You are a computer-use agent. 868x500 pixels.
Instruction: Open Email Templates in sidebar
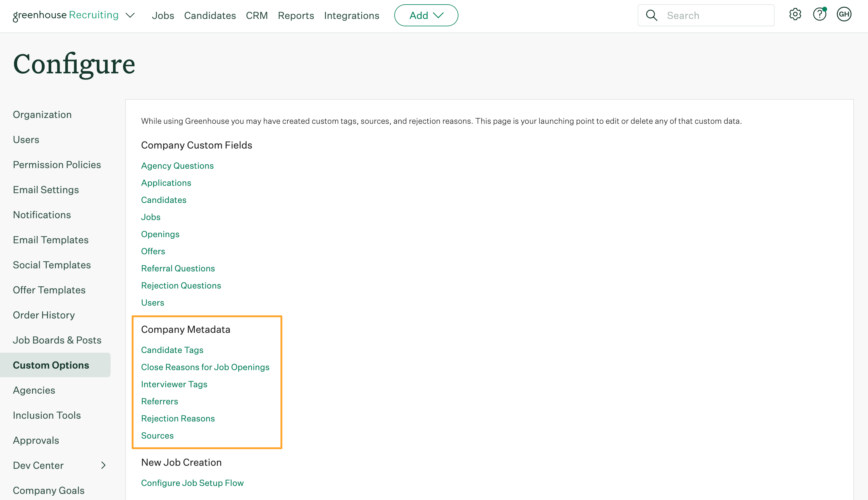[51, 240]
